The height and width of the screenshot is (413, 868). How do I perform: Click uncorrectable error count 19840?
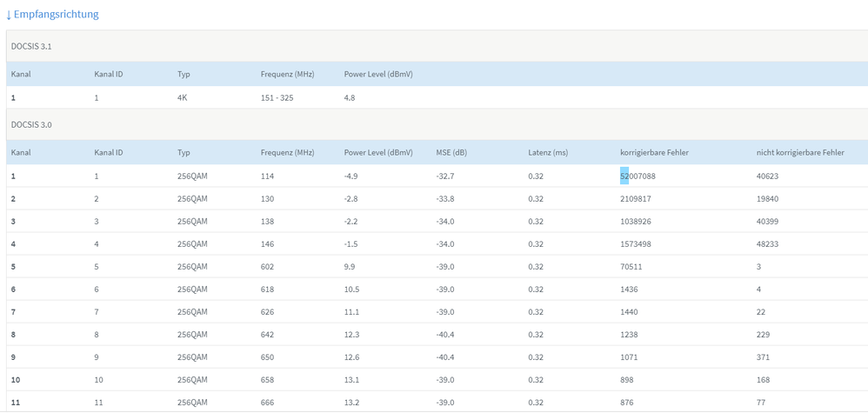tap(767, 199)
